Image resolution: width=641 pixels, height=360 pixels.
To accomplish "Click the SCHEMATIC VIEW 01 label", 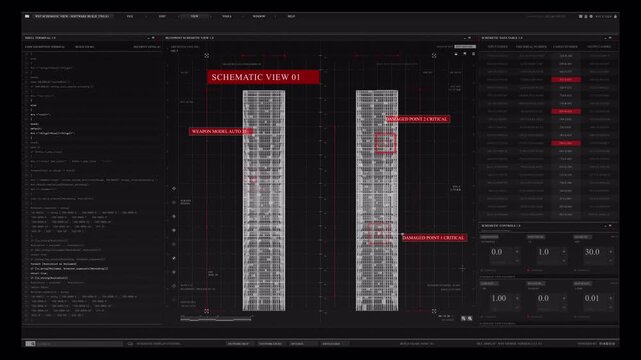I will pyautogui.click(x=263, y=77).
